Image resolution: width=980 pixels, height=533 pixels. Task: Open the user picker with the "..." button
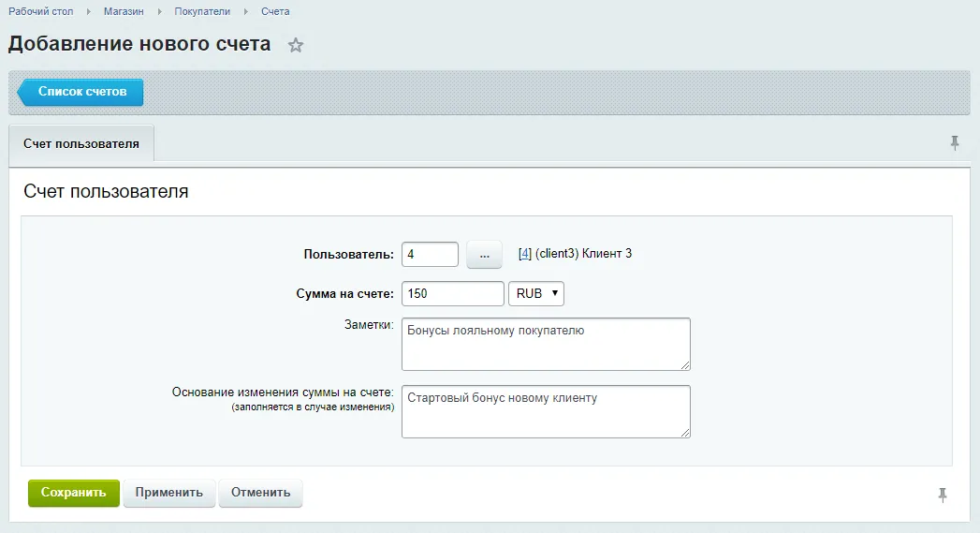(x=484, y=255)
